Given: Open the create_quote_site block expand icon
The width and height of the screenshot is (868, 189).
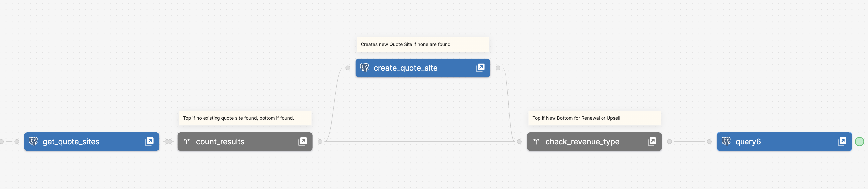Looking at the screenshot, I should point(480,68).
